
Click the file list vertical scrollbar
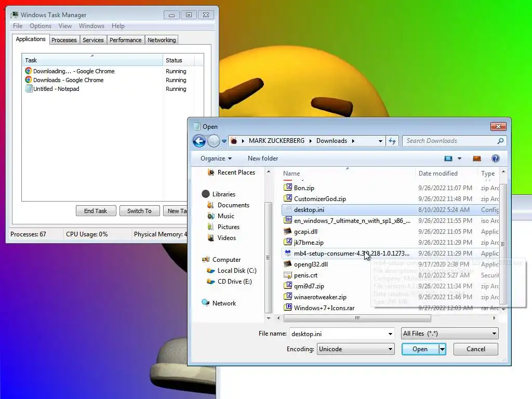click(503, 244)
